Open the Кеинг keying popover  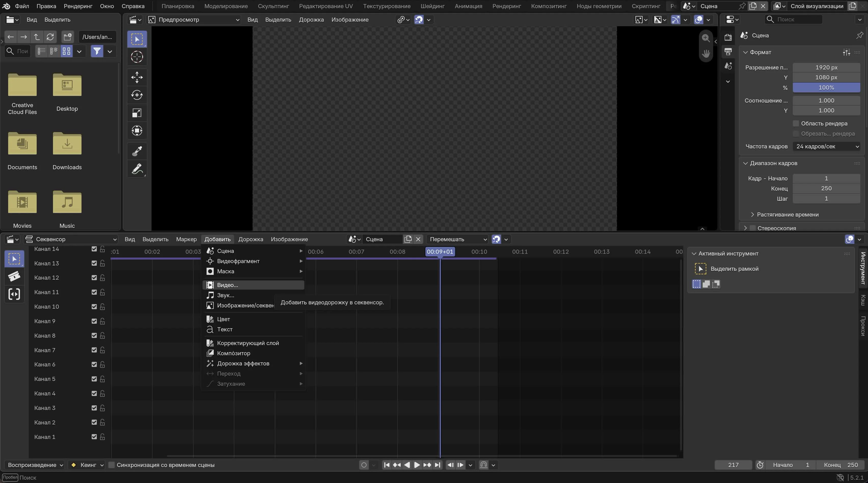click(x=87, y=465)
